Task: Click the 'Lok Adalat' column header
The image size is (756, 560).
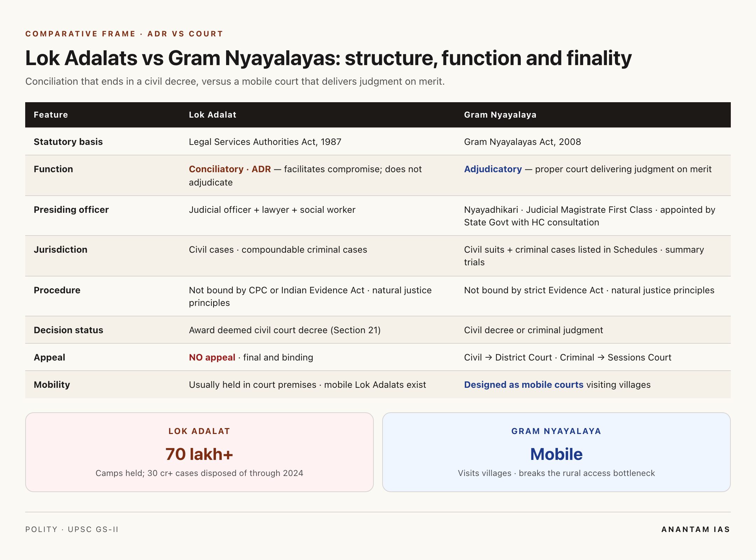Action: pyautogui.click(x=212, y=115)
